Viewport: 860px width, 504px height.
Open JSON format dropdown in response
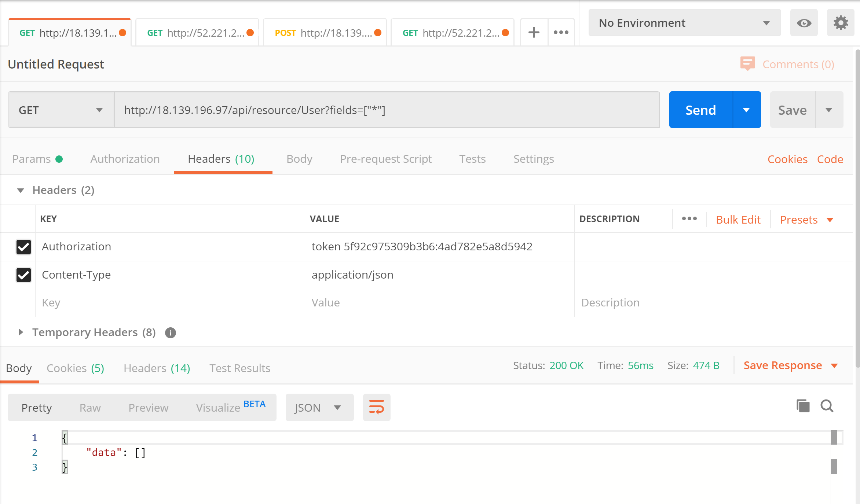tap(319, 408)
